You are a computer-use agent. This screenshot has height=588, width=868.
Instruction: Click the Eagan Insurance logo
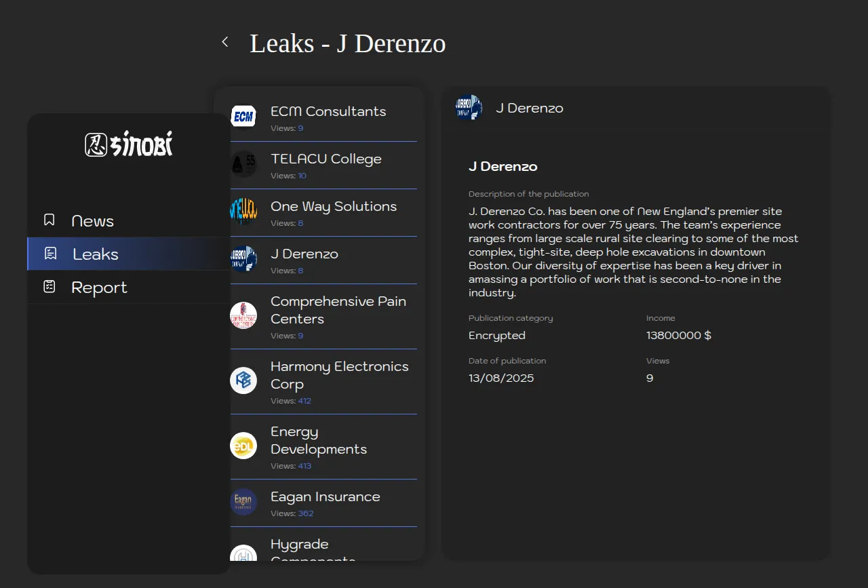tap(243, 502)
